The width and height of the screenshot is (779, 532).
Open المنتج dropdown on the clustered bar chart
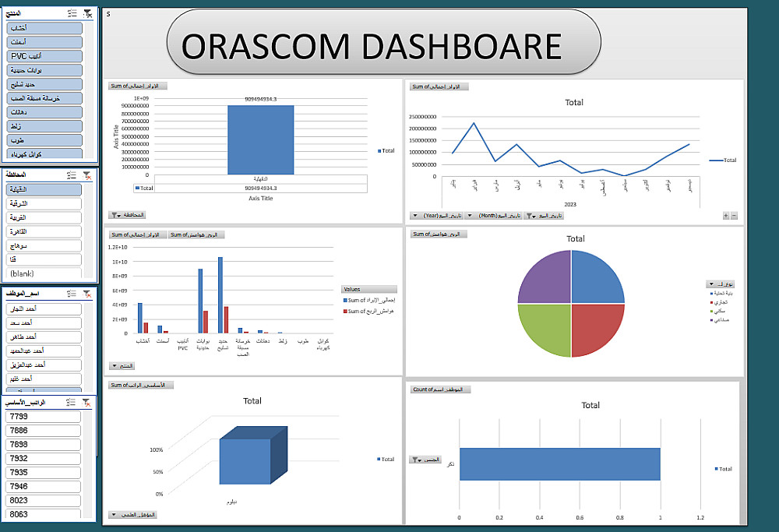coord(122,366)
